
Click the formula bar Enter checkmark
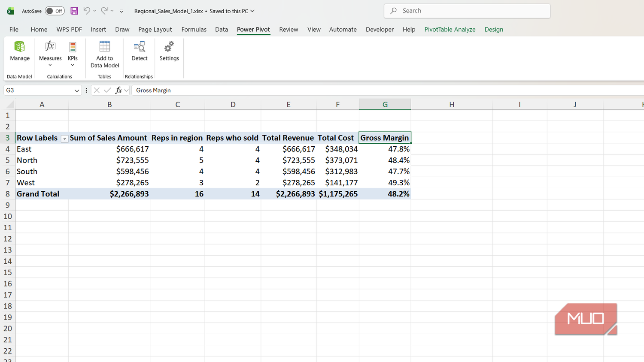107,90
